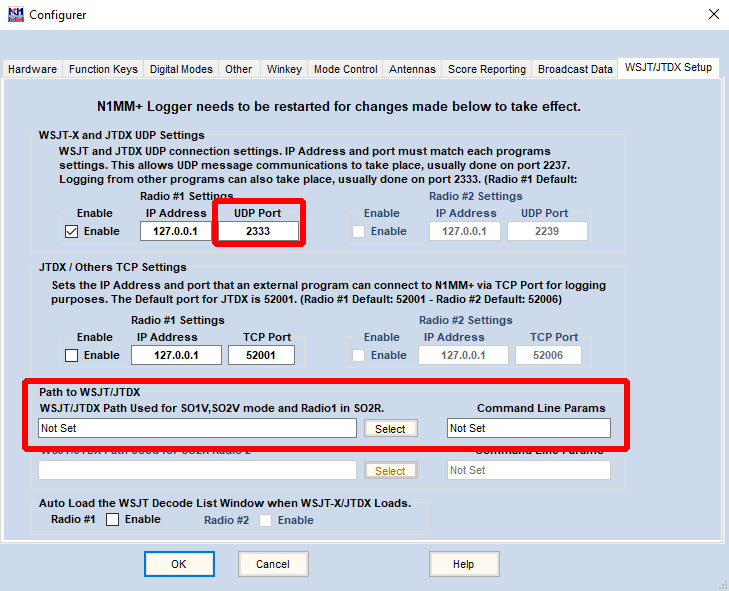Click the Cancel button
This screenshot has width=729, height=591.
pyautogui.click(x=273, y=564)
